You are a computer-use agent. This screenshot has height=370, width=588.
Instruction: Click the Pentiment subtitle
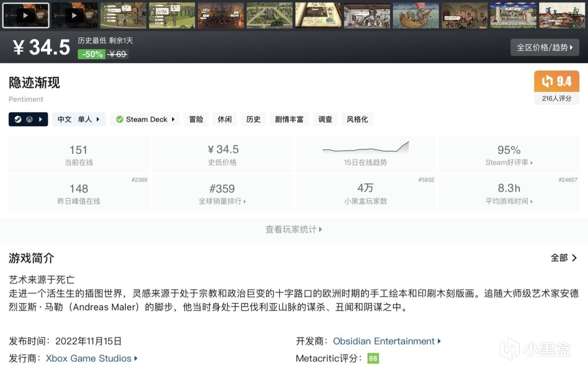[26, 99]
